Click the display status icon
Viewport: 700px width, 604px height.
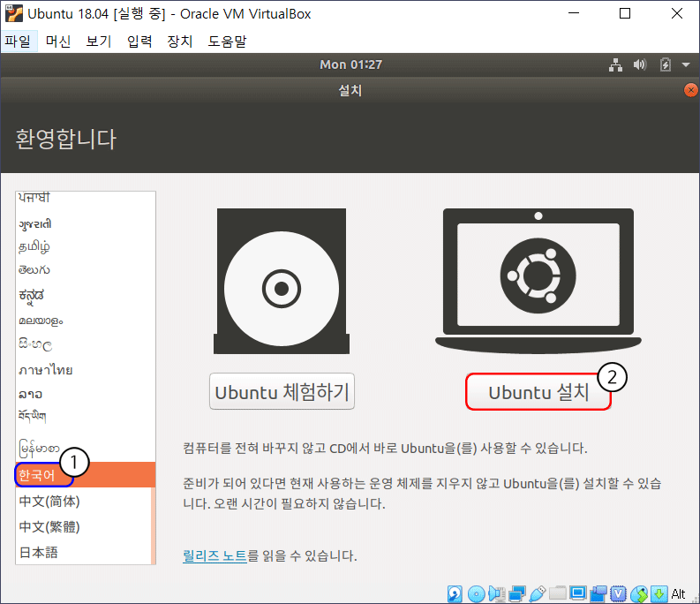(x=577, y=593)
